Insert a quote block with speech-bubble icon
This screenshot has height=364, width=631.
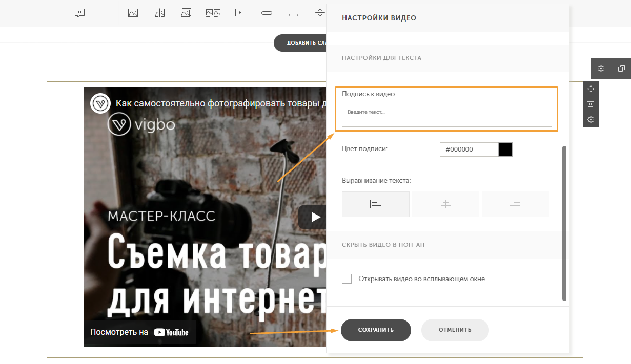pos(79,13)
